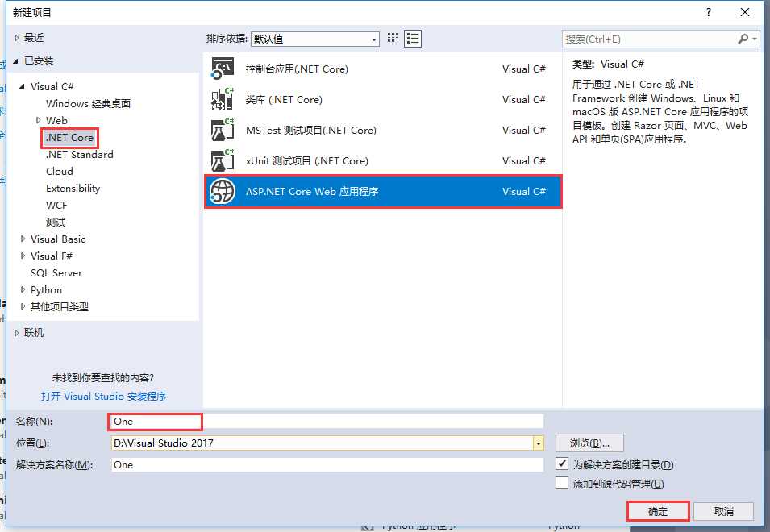The width and height of the screenshot is (770, 532).
Task: Expand the 联机 (Online) section
Action: point(16,333)
